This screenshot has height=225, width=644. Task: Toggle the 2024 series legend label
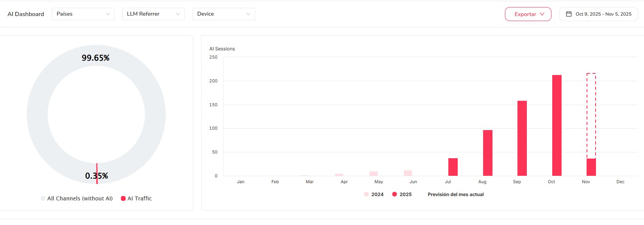377,194
